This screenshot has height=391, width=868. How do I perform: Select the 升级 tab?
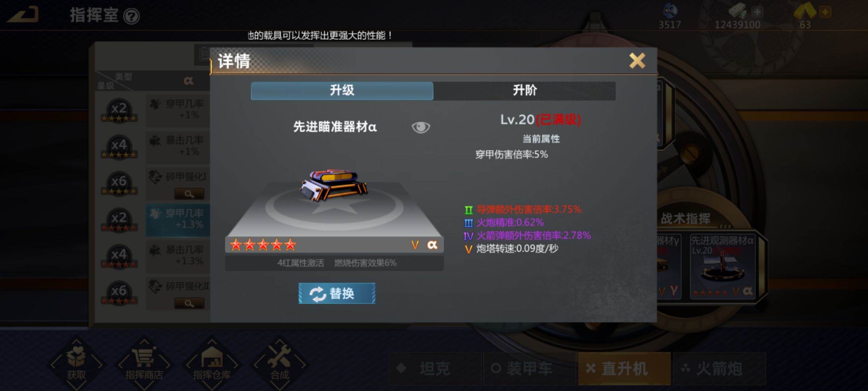coord(342,91)
